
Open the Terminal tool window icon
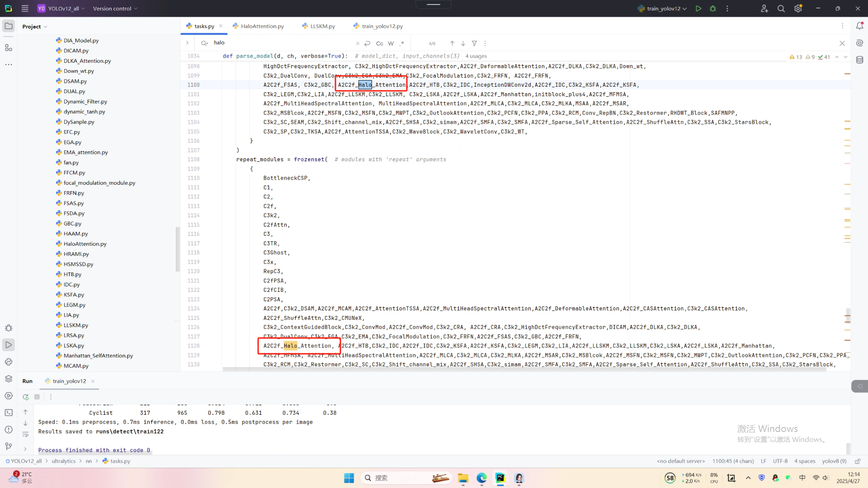point(9,413)
